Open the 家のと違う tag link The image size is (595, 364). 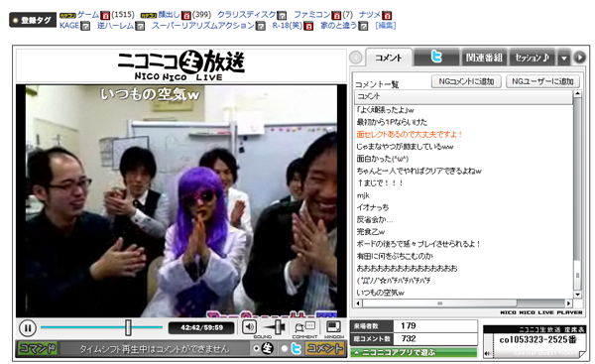(339, 26)
